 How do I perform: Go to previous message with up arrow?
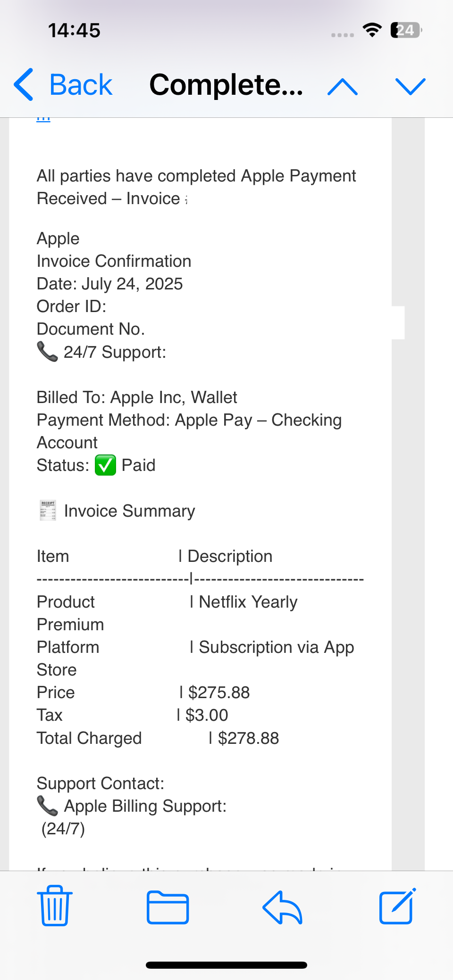343,87
